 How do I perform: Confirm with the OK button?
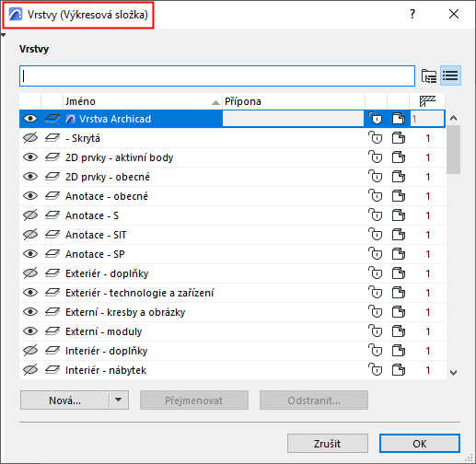coord(420,444)
